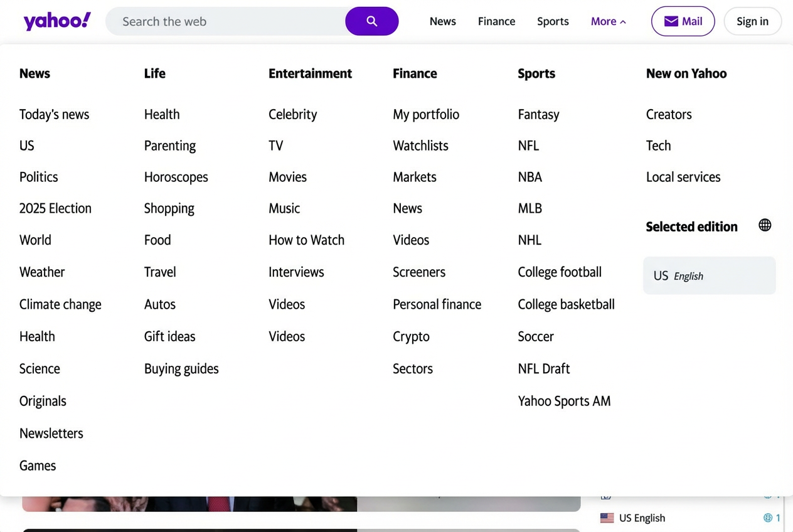Open My portfolio

[x=426, y=114]
